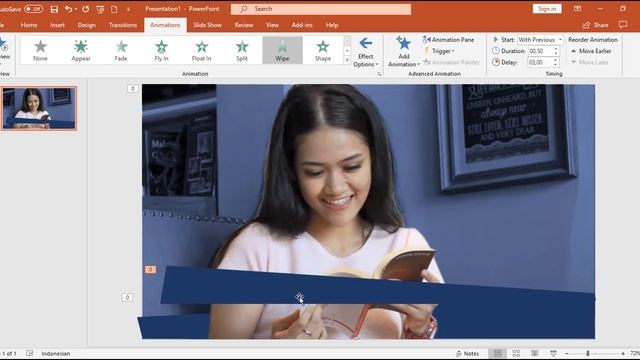Apply the Appear animation
Viewport: 640px width, 360px height.
pos(80,50)
